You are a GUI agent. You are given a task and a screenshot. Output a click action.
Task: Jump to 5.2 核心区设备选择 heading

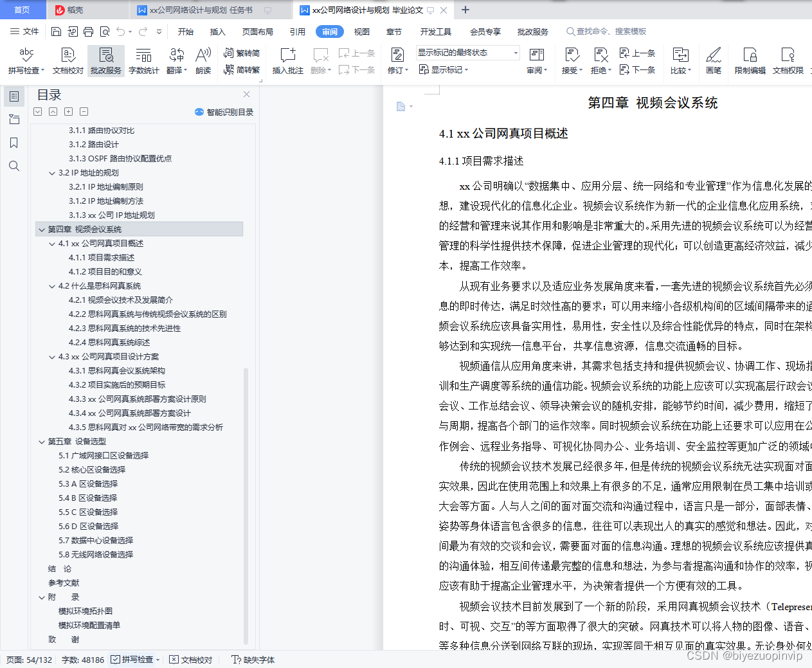pos(92,470)
